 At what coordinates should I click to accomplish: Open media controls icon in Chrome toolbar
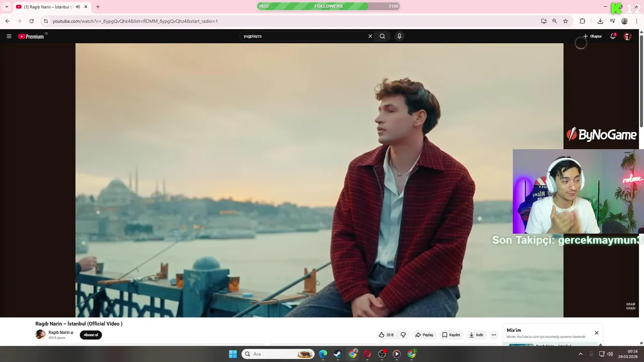tap(612, 21)
